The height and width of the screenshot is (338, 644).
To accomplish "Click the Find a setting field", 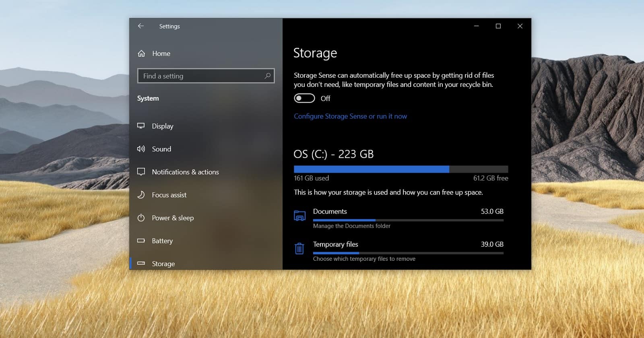I will coord(206,76).
